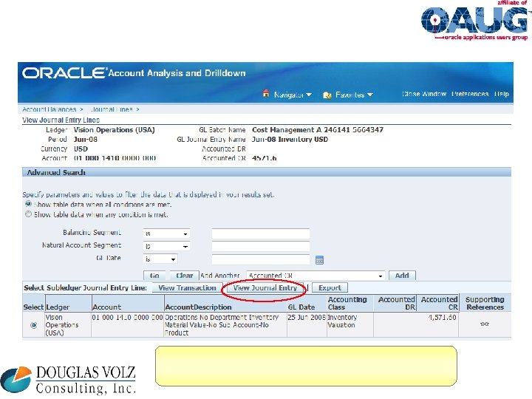Screen dimensions: 532x399
Task: Open the Natural Account Segment operator dropdown
Action: 166,246
